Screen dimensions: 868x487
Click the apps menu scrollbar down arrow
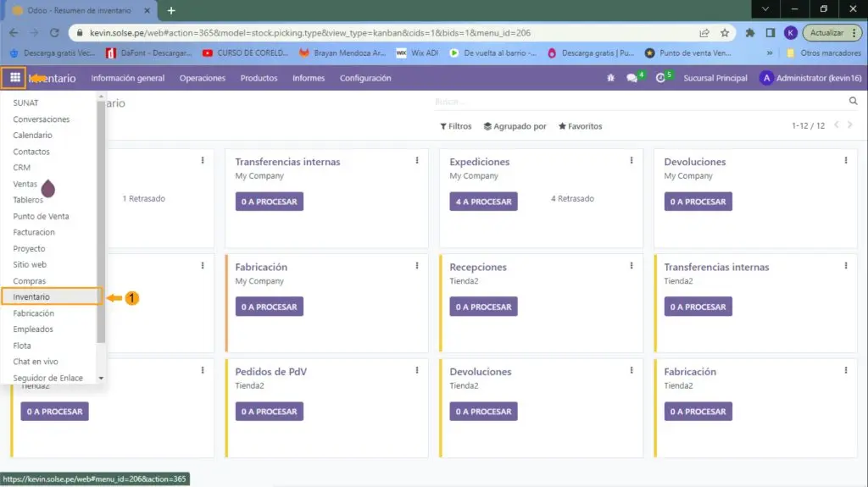pos(101,378)
